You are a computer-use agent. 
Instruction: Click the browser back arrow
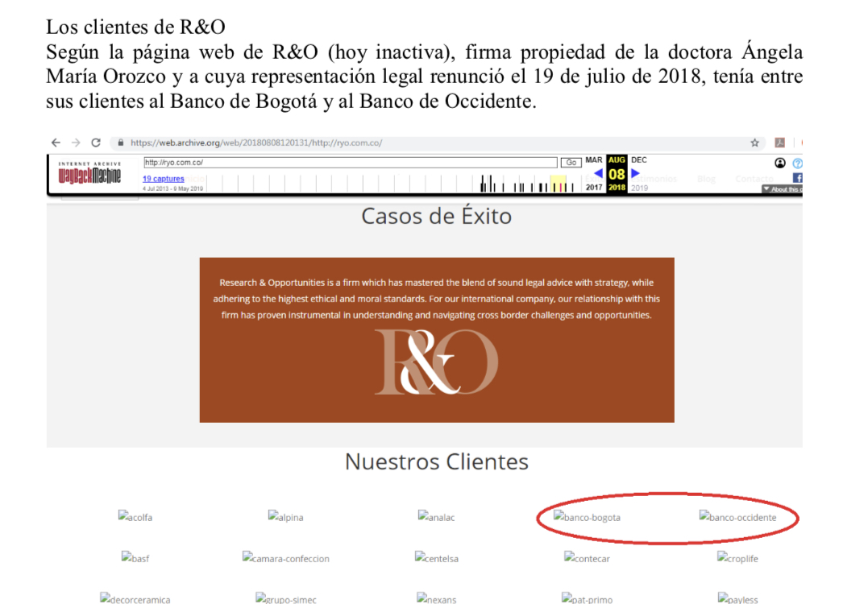click(x=56, y=143)
